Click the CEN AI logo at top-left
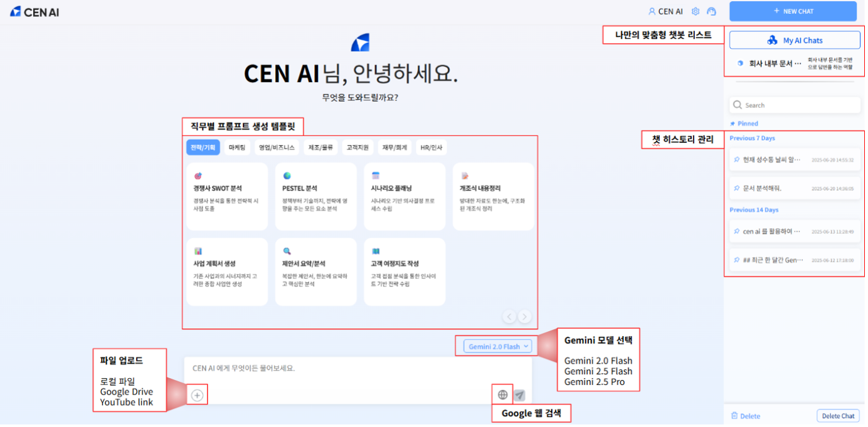 pyautogui.click(x=34, y=11)
